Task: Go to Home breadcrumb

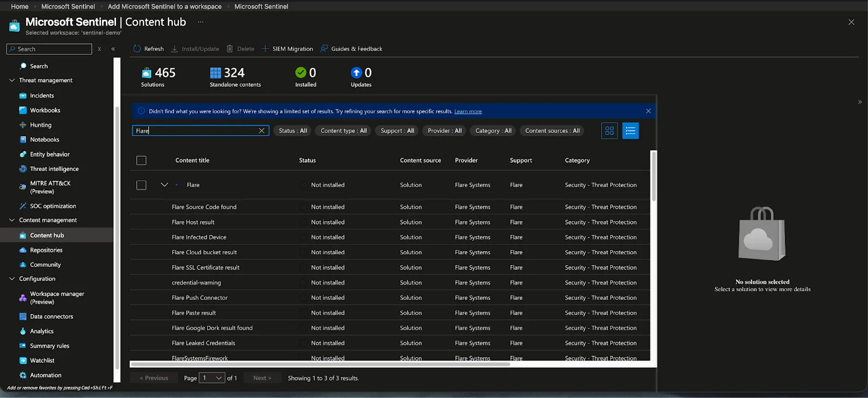Action: tap(20, 7)
